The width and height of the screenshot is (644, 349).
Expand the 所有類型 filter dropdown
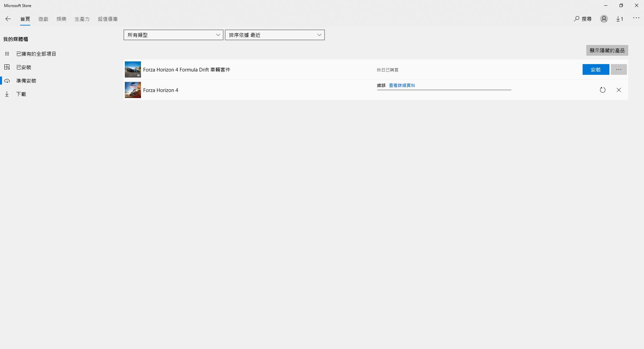[174, 35]
